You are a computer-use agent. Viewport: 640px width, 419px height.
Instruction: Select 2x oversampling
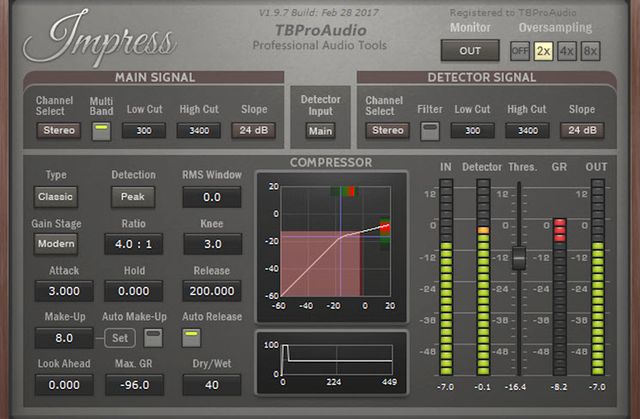543,51
